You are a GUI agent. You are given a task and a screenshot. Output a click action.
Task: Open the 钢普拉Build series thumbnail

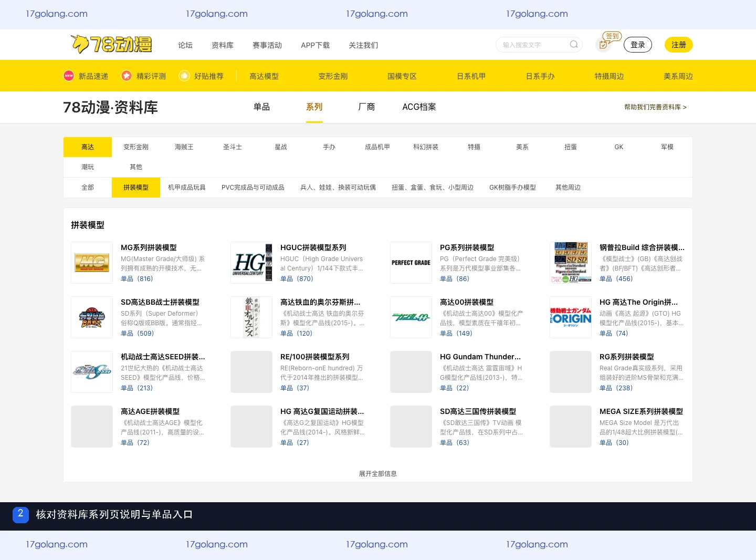tap(571, 263)
